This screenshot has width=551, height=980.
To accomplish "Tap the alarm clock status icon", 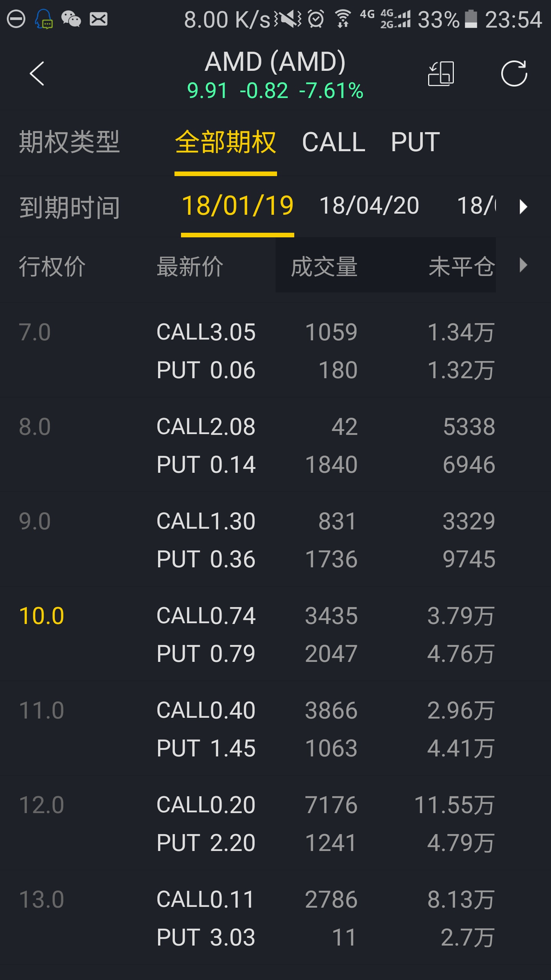I will [316, 19].
